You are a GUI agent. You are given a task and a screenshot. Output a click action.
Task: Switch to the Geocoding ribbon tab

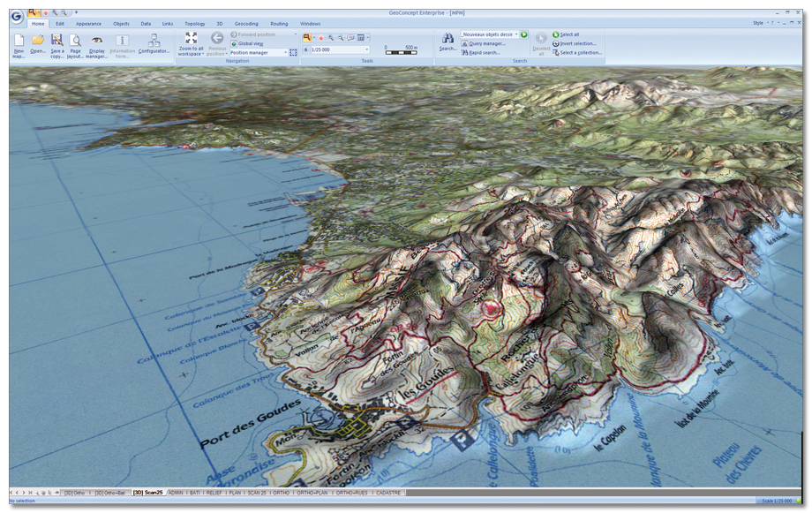pyautogui.click(x=246, y=24)
